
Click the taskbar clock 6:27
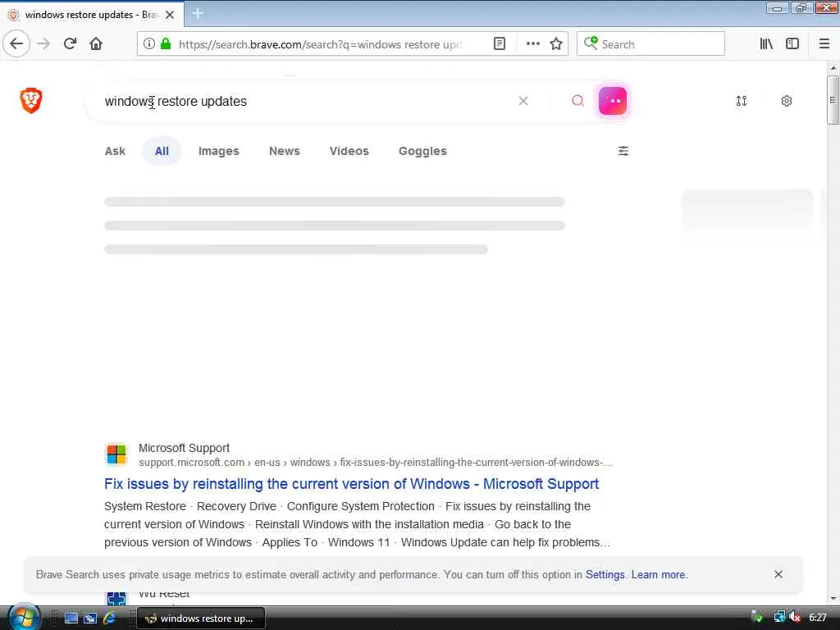818,618
